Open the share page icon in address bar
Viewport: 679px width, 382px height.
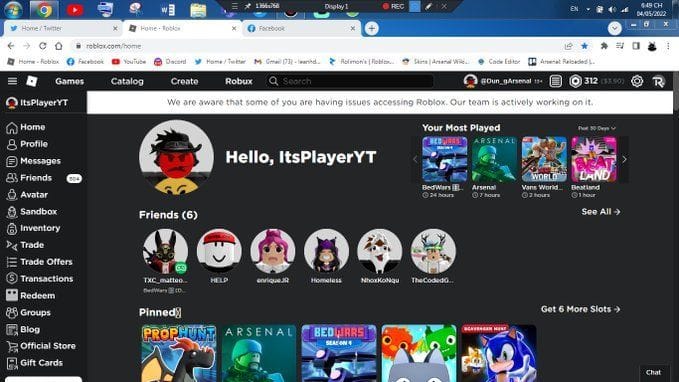coord(568,46)
